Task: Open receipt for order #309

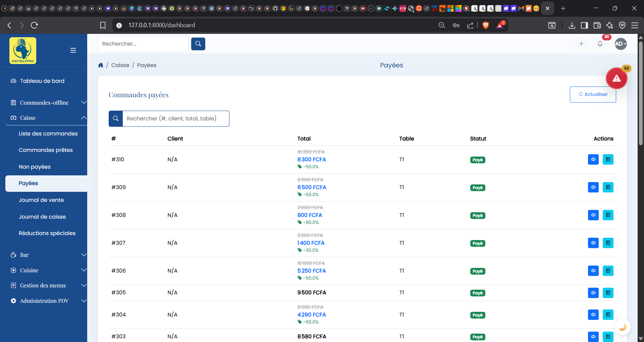Action: tap(608, 187)
